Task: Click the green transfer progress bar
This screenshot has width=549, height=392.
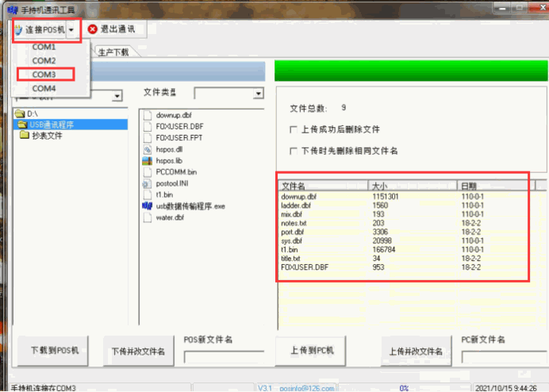Action: click(410, 70)
